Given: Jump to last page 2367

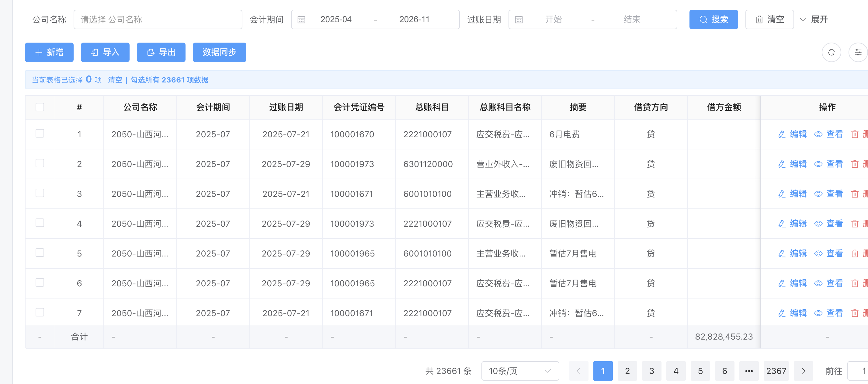Looking at the screenshot, I should [x=776, y=371].
